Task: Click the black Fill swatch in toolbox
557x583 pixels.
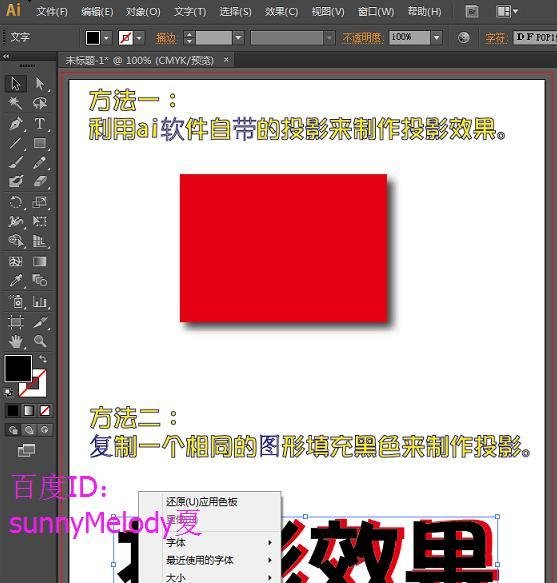Action: (x=18, y=368)
